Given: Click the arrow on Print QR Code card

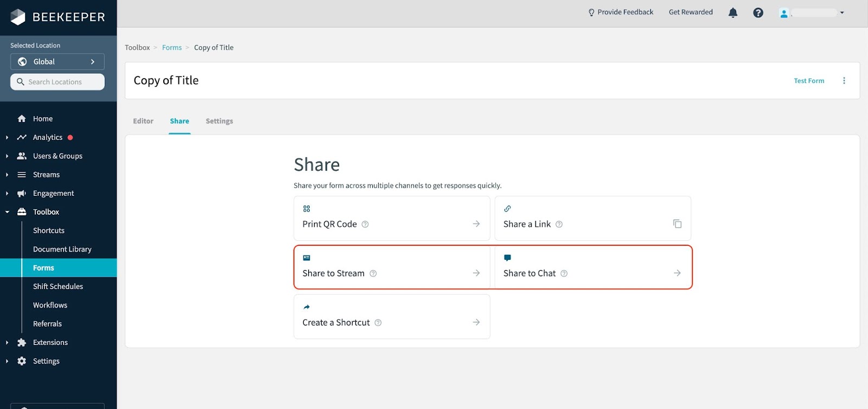Looking at the screenshot, I should tap(476, 223).
